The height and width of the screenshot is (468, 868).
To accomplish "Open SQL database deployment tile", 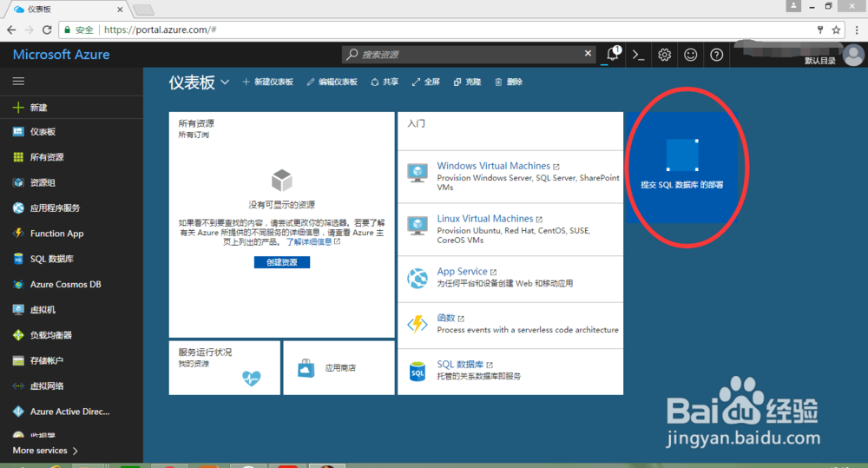I will click(x=682, y=168).
